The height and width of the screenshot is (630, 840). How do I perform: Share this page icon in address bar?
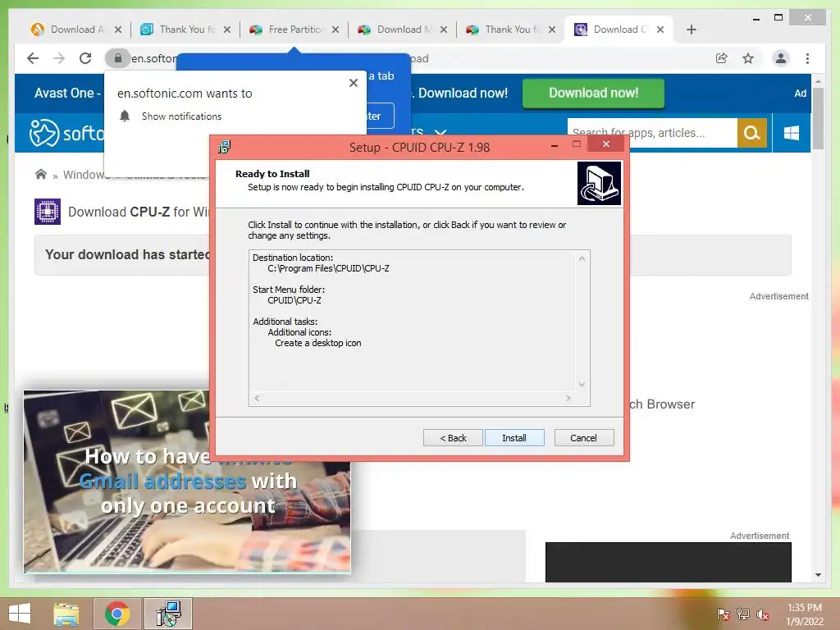coord(722,58)
